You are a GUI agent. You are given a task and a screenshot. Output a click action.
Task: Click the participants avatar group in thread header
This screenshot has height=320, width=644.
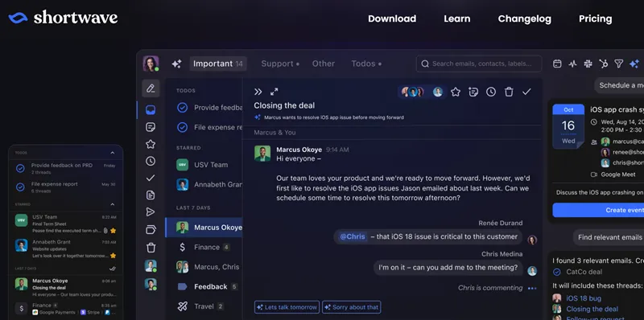click(x=422, y=92)
